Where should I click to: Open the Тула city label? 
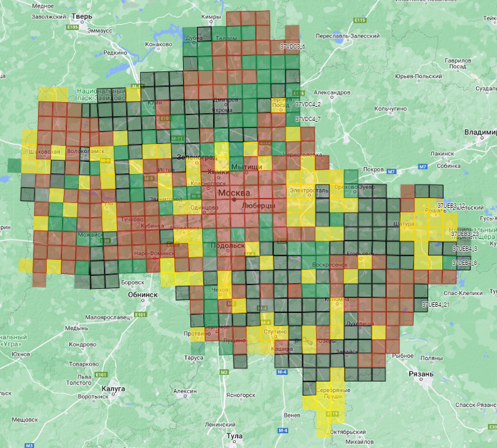(235, 436)
